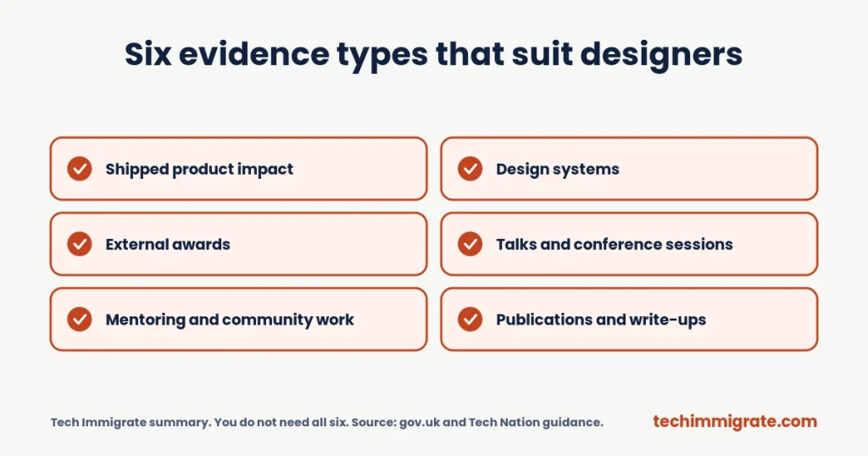868x456 pixels.
Task: Click the Tech Immigrate summary footnote text
Action: point(326,422)
